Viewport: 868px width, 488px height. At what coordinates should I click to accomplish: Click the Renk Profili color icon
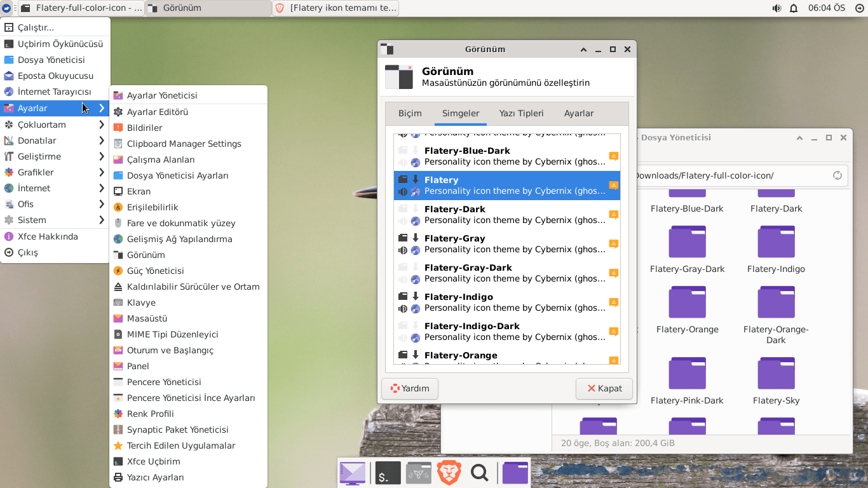(x=118, y=414)
